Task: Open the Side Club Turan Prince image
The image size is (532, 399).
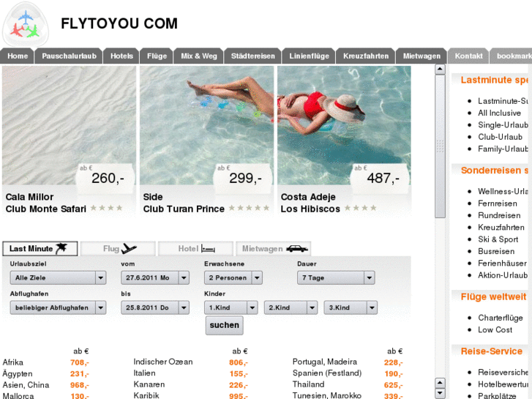Action: (x=206, y=125)
